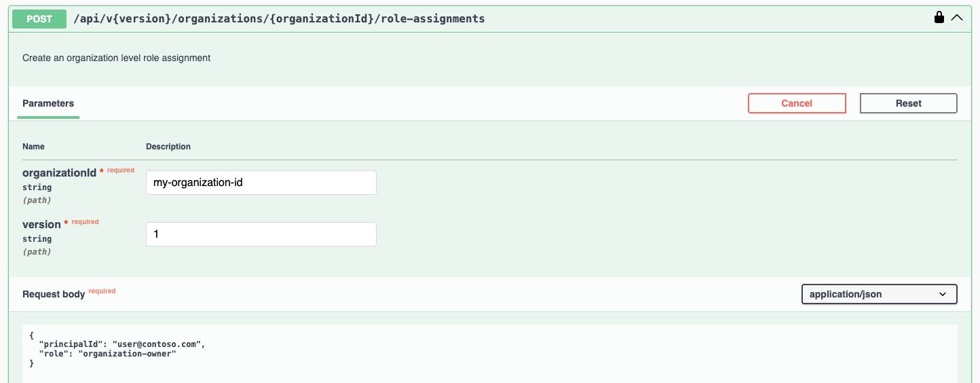Click the version parameter name label
Screen dimensions: 980x383
point(41,225)
